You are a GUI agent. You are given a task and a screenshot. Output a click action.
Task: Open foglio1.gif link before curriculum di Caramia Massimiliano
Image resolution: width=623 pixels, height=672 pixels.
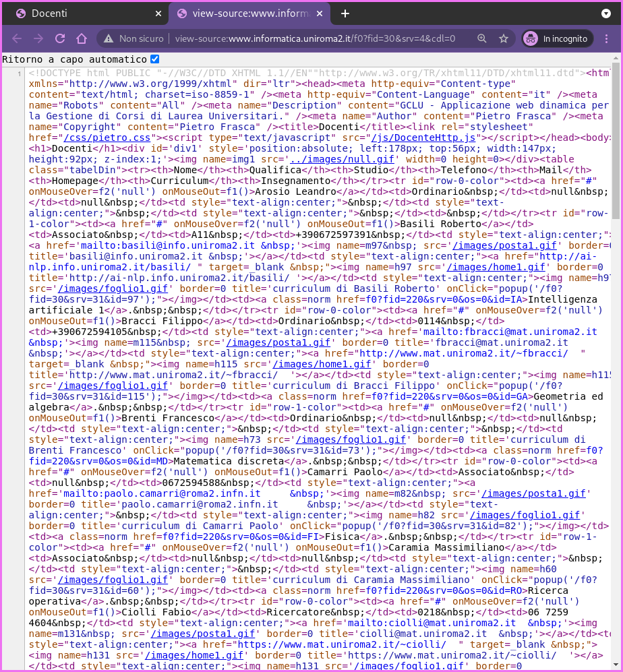tap(113, 580)
